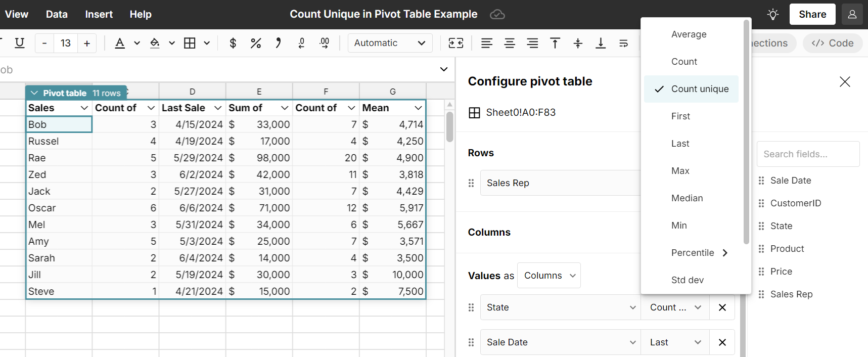The width and height of the screenshot is (868, 357).
Task: Remove the Sale Date value field
Action: click(722, 342)
